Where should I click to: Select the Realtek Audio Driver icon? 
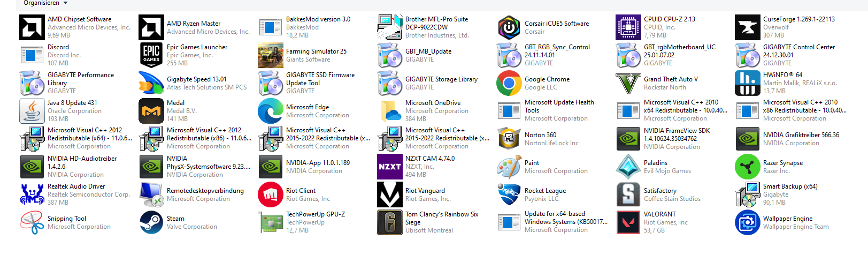point(32,194)
